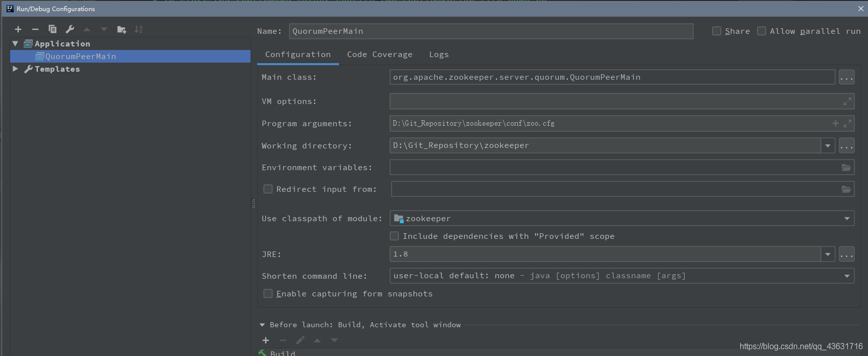Switch to the Logs tab
Image resolution: width=868 pixels, height=356 pixels.
(439, 55)
